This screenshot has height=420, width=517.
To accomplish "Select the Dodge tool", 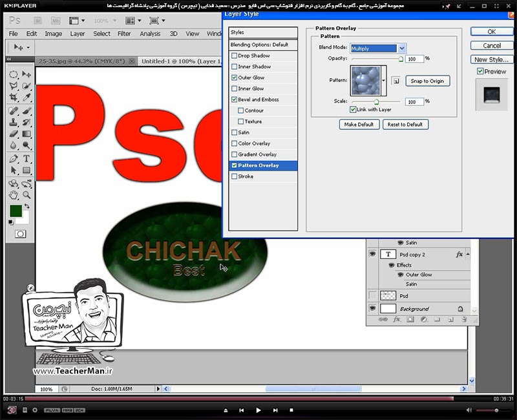I will 26,145.
